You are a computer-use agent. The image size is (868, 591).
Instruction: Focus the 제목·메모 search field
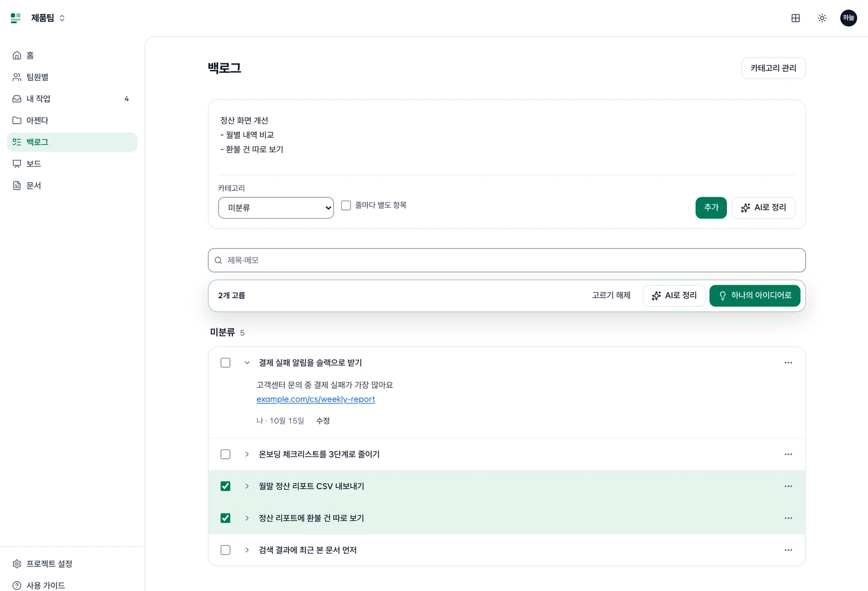pos(507,260)
